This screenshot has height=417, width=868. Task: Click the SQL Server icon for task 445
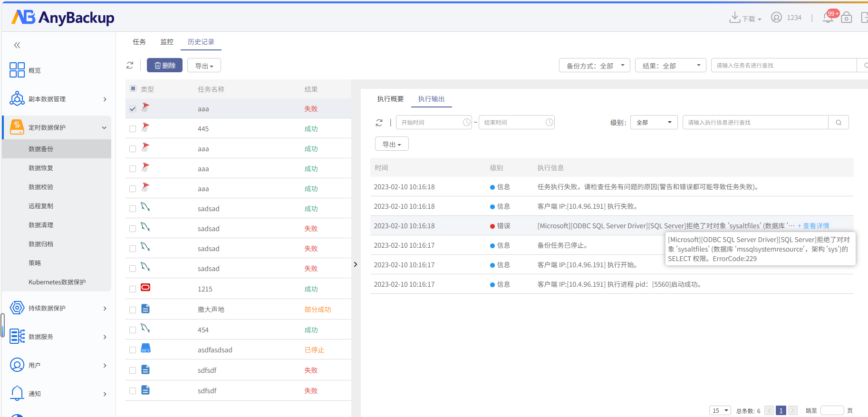(x=145, y=127)
